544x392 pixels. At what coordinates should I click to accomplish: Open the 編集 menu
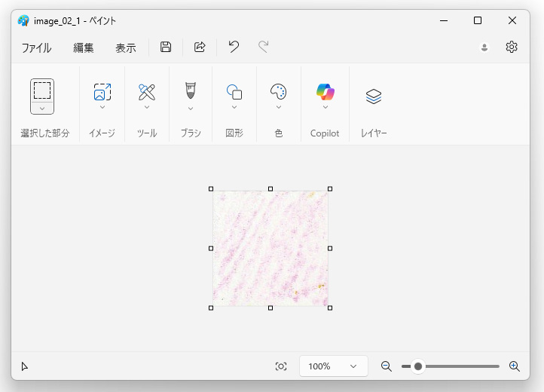click(x=84, y=47)
